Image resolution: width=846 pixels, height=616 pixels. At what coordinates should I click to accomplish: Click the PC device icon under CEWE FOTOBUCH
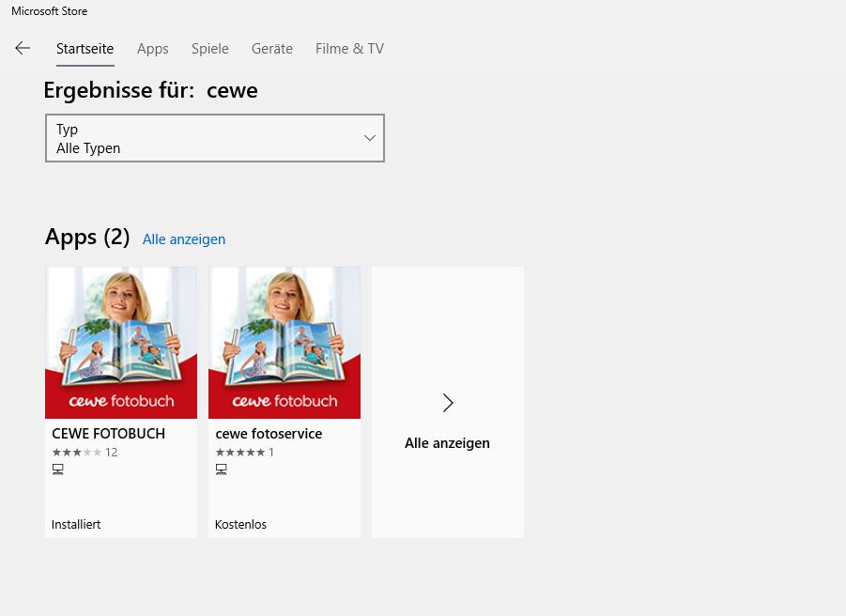[x=57, y=470]
